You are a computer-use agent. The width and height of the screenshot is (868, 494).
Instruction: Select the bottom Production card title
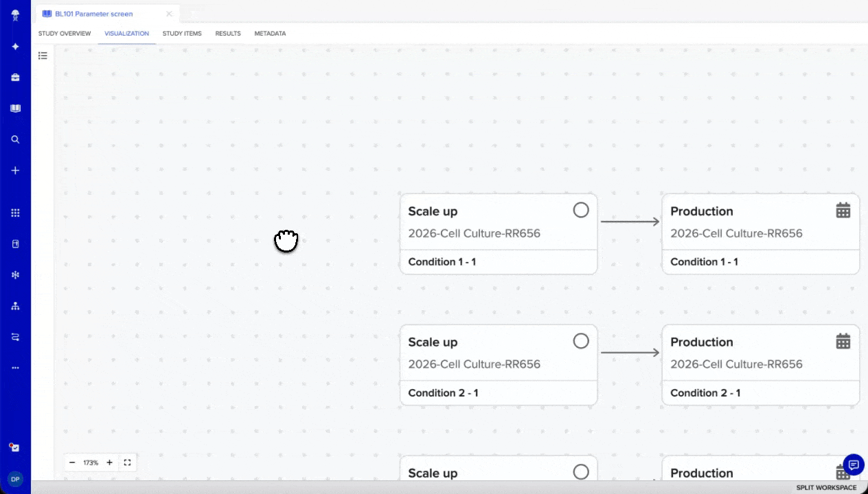click(702, 473)
